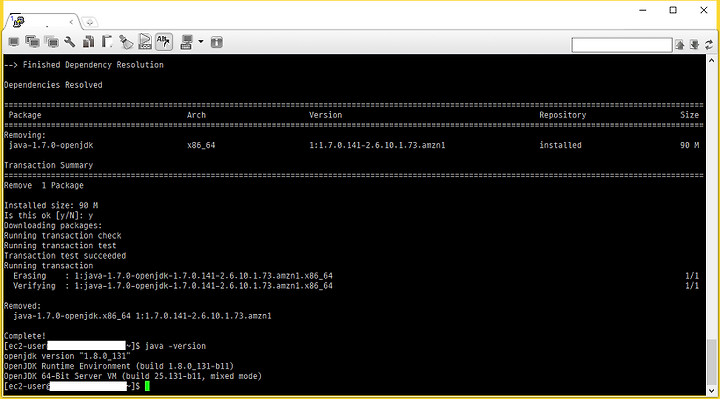Viewport: 720px width, 399px height.
Task: Open dropdown arrow beside keyboard icon
Action: pyautogui.click(x=201, y=42)
